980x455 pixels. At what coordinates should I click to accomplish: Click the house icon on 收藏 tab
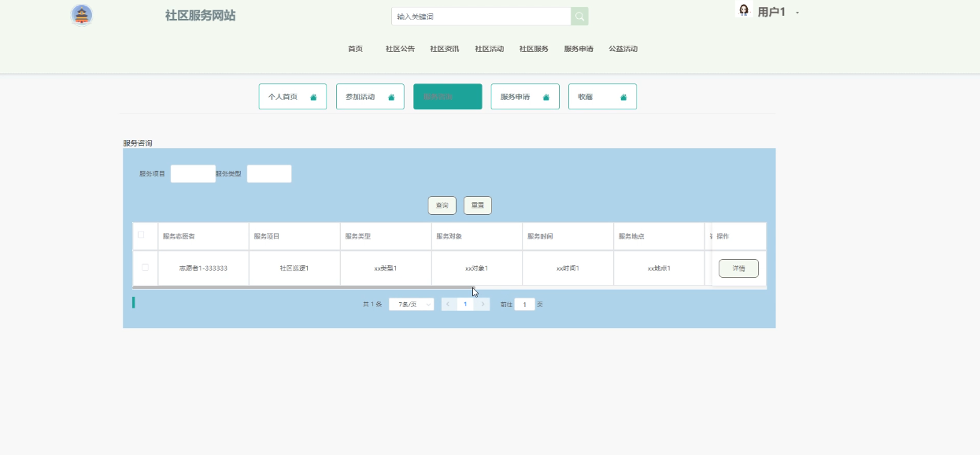tap(623, 98)
